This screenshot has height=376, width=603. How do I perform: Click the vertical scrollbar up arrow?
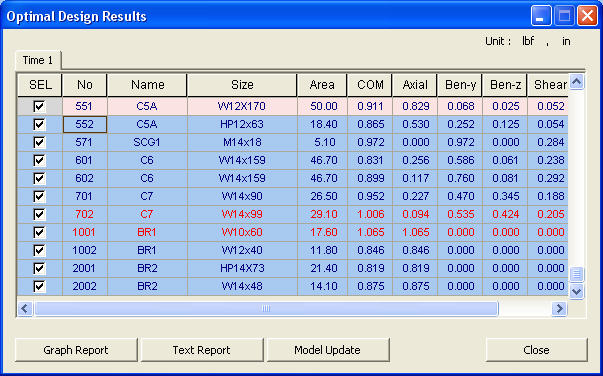(x=576, y=82)
